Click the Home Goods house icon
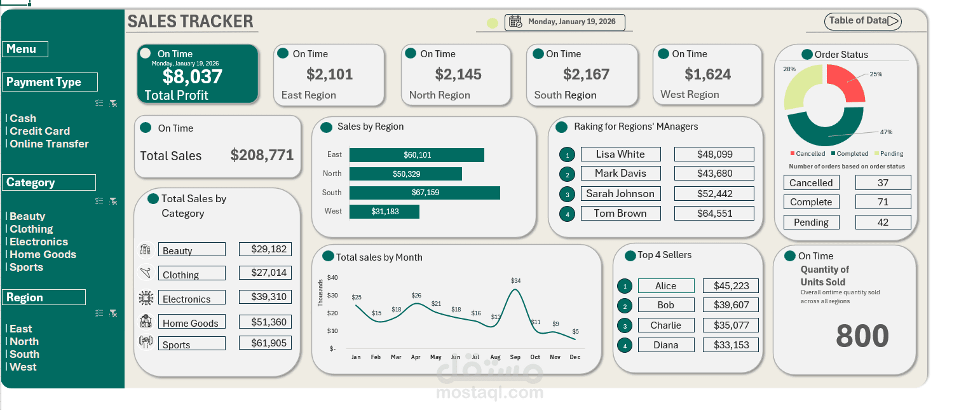This screenshot has height=410, width=980. tap(146, 321)
